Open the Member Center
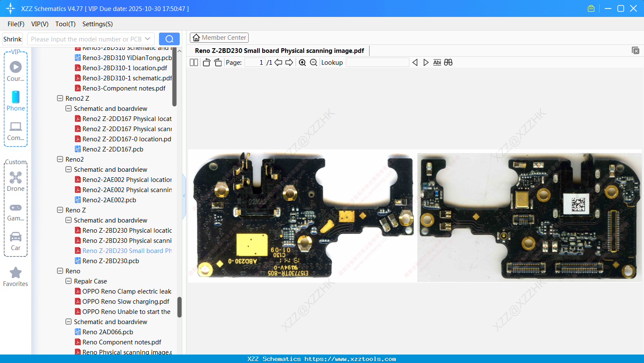This screenshot has height=363, width=644. coord(219,37)
